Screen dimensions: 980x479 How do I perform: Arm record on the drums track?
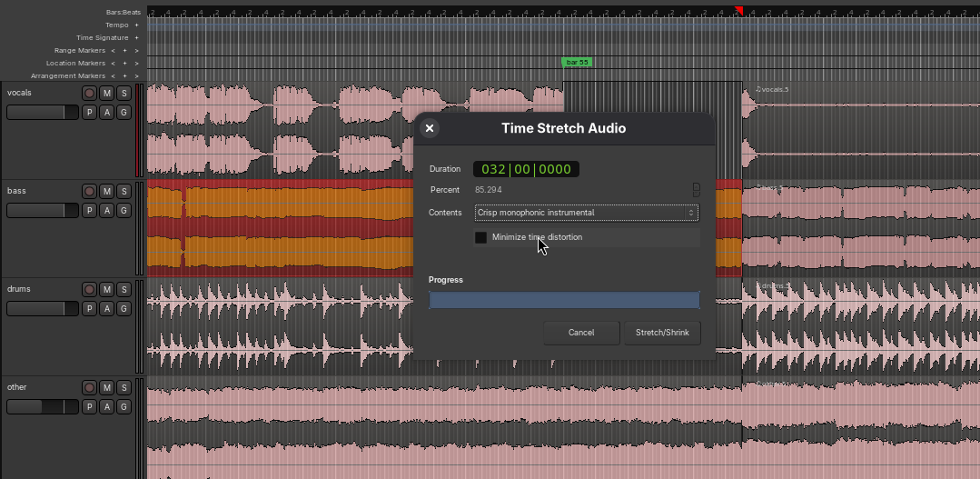[x=89, y=290]
